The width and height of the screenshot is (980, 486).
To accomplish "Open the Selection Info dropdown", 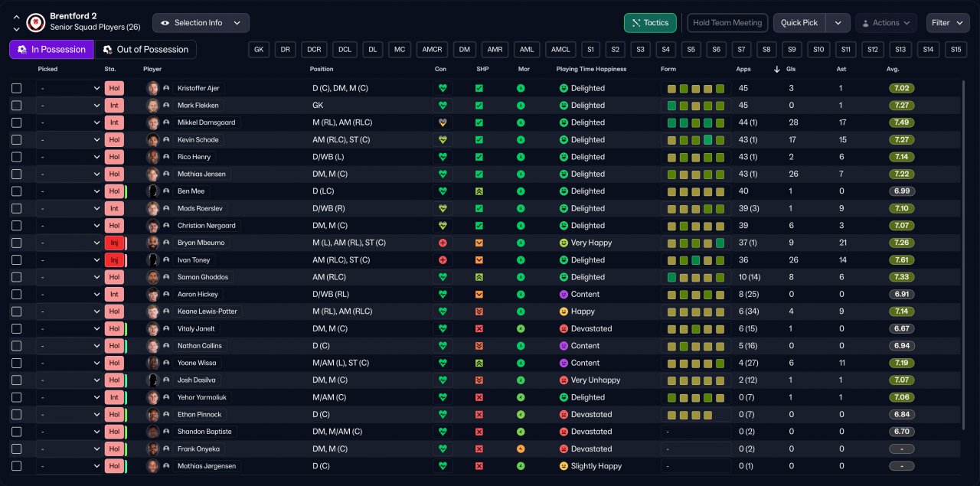I will tap(201, 23).
